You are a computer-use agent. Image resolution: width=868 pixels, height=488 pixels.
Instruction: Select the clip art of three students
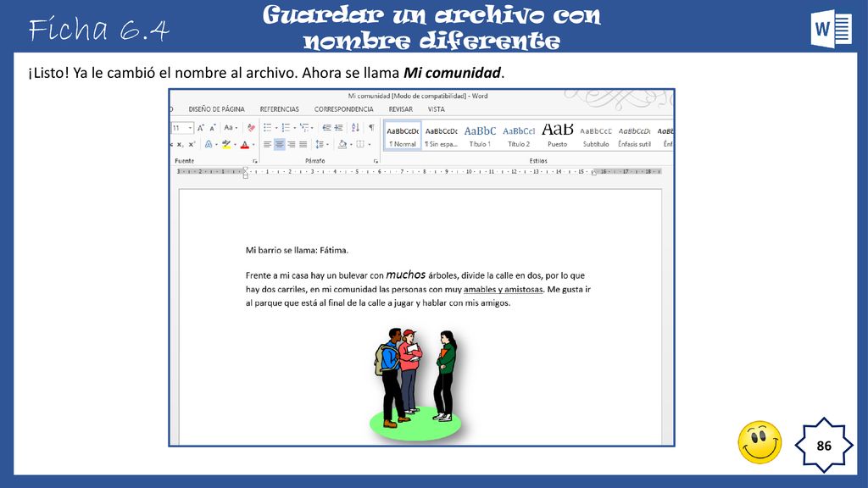(x=415, y=384)
